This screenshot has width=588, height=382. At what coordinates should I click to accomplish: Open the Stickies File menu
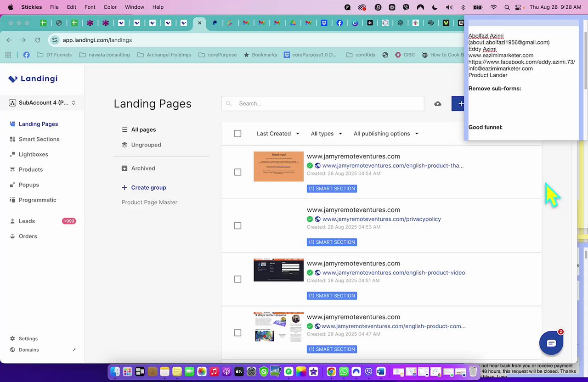[x=54, y=7]
